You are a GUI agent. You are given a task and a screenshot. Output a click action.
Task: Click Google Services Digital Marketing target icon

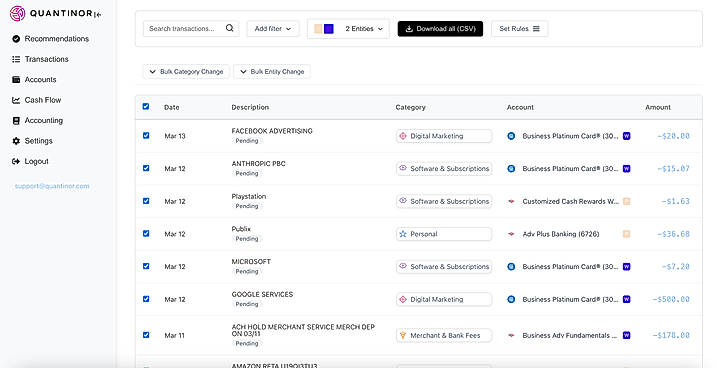coord(403,299)
